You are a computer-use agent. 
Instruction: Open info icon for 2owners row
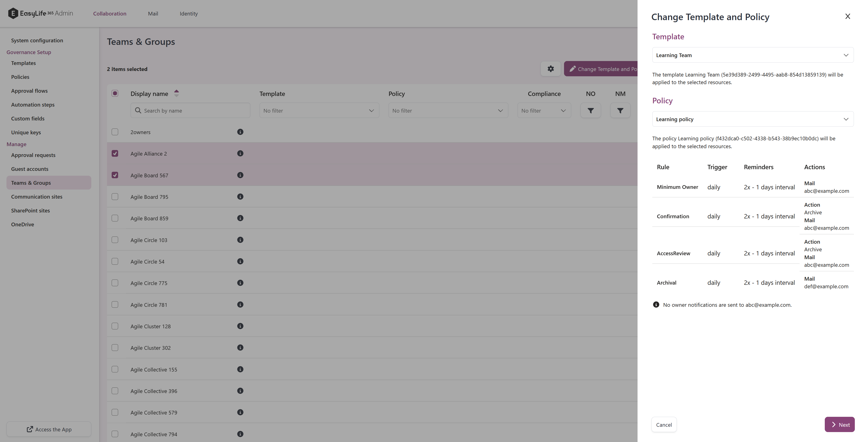(x=240, y=132)
